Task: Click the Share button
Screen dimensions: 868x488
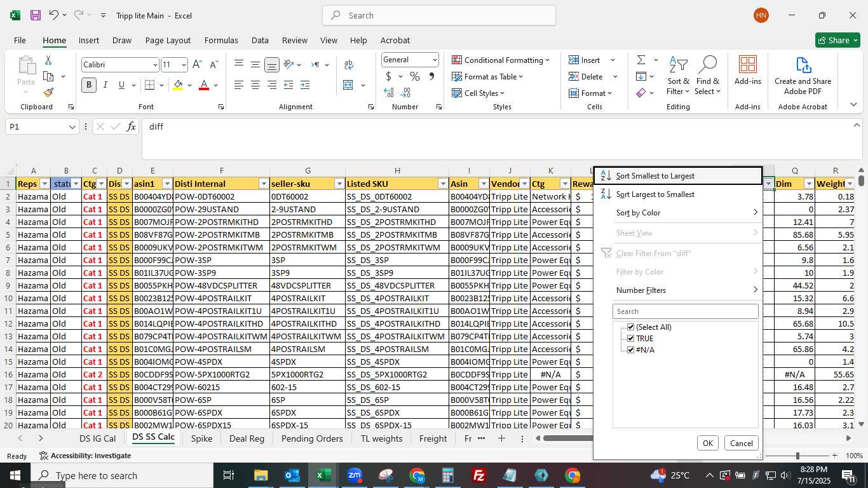Action: click(837, 40)
